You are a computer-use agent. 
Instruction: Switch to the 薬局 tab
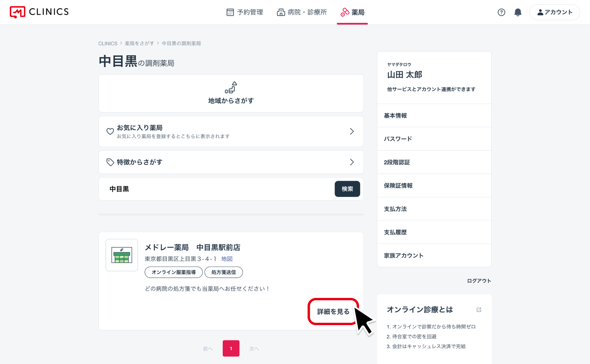point(352,12)
